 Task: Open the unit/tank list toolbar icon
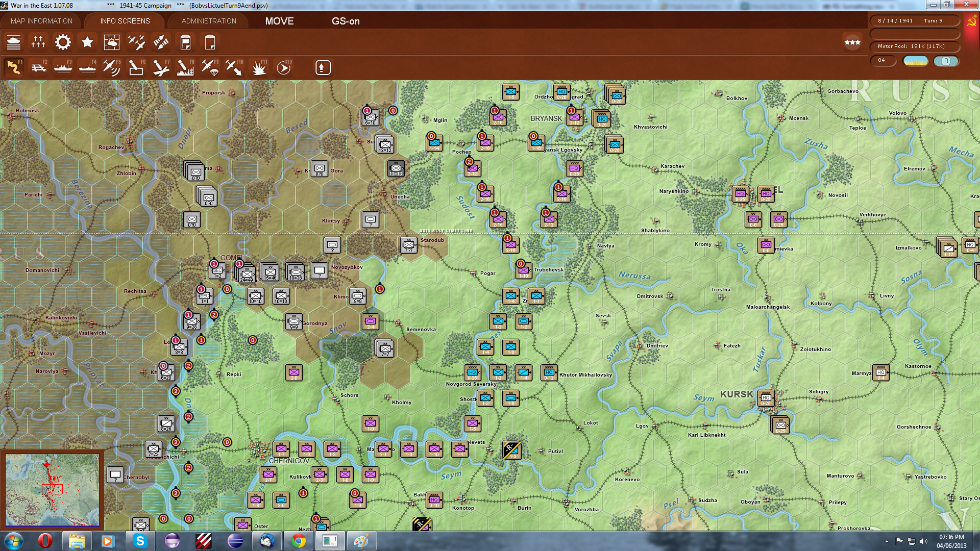(x=14, y=42)
